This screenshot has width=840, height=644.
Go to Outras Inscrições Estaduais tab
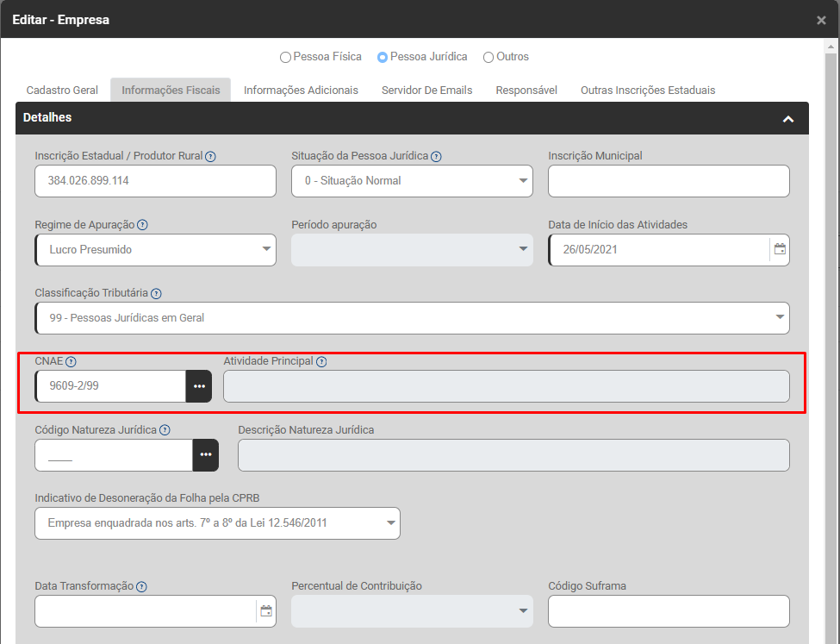pos(647,91)
